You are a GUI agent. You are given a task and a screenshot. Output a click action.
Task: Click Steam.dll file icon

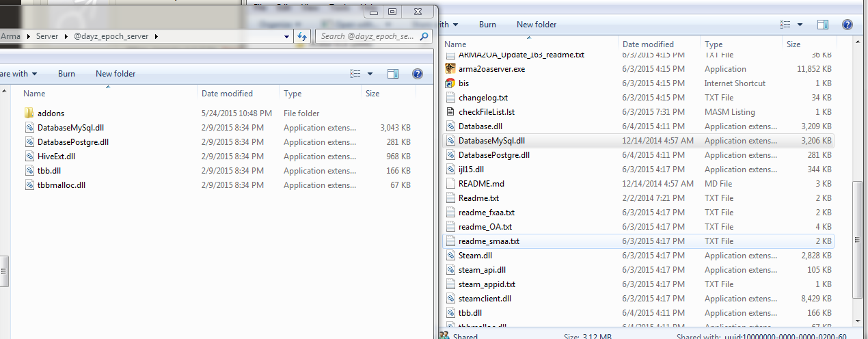coord(450,256)
